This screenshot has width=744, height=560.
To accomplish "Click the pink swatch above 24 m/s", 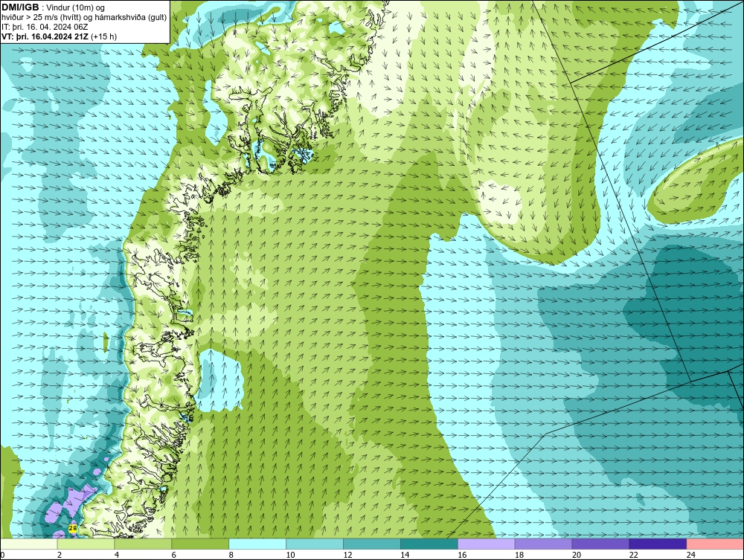I will [715, 544].
